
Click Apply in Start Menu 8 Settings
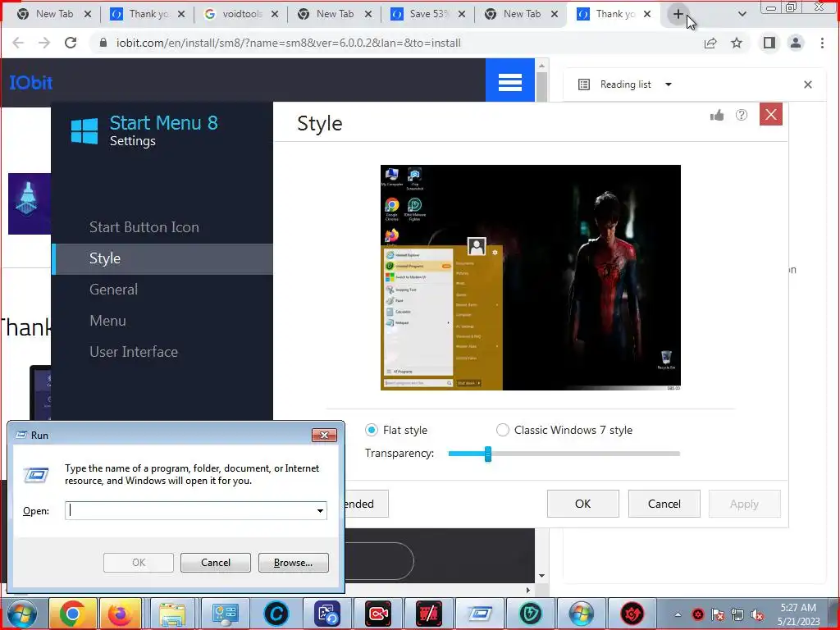click(x=744, y=504)
